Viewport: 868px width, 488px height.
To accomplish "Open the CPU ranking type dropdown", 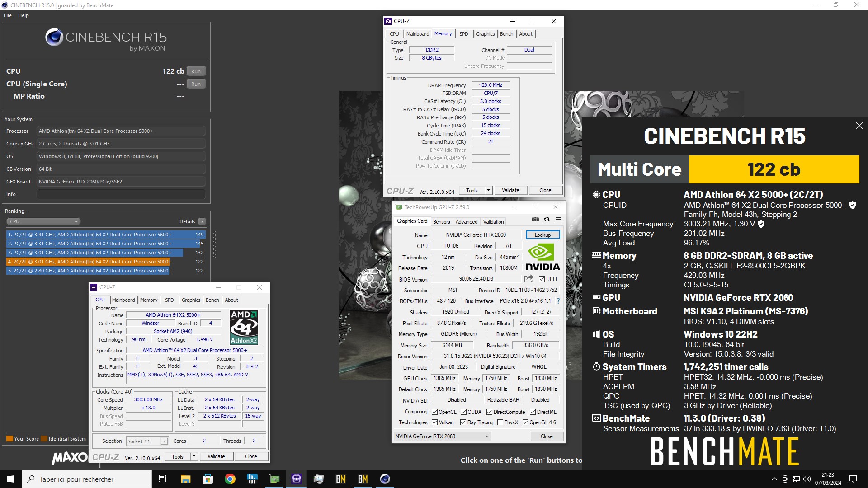I will coord(43,221).
